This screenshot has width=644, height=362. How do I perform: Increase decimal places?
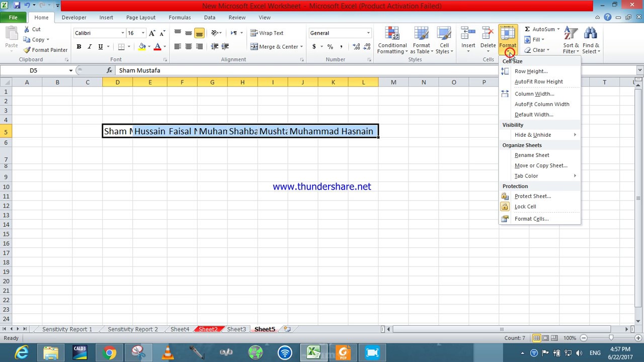[x=356, y=47]
